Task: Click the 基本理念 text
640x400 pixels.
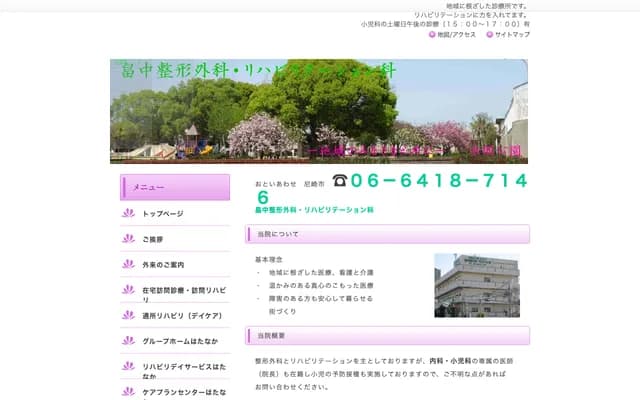Action: [x=269, y=260]
